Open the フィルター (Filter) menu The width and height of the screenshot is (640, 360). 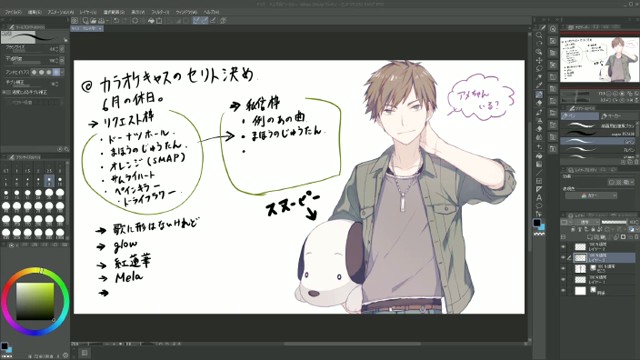(160, 12)
